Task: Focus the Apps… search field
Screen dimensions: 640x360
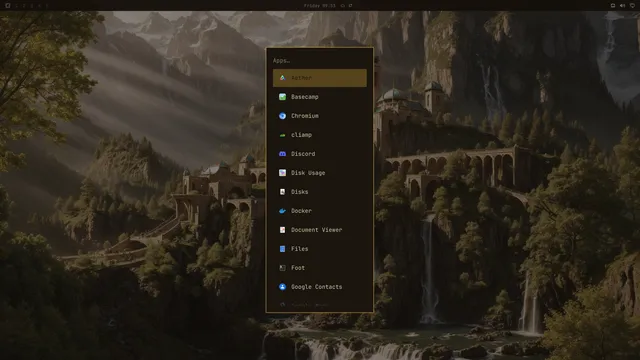Action: point(320,60)
